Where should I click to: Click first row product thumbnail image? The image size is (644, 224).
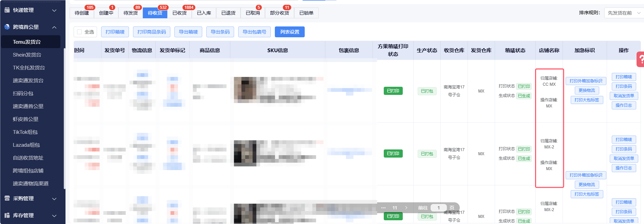point(245,90)
